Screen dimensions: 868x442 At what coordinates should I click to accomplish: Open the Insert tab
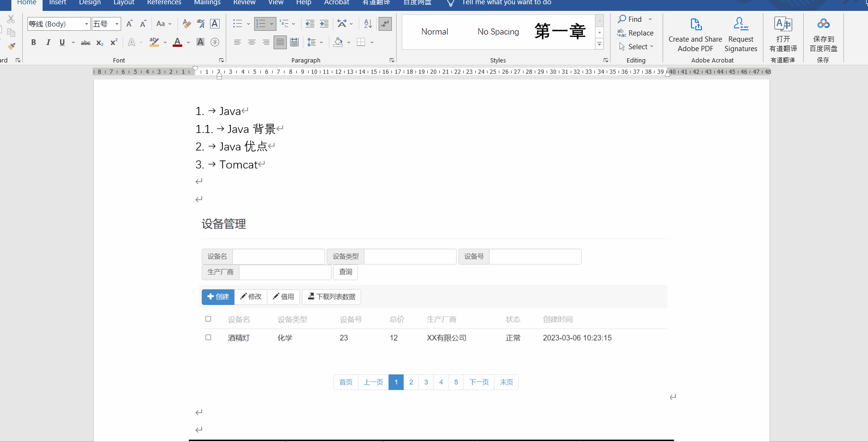tap(58, 3)
